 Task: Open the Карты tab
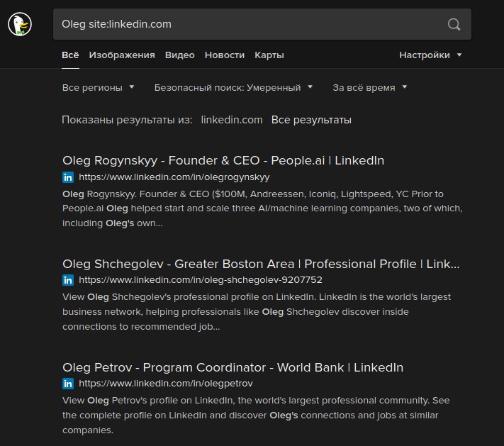pos(269,55)
